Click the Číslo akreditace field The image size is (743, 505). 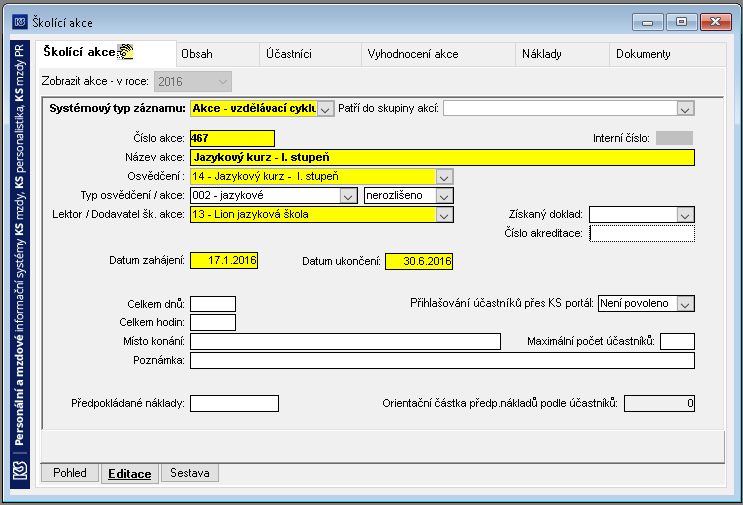[x=642, y=234]
